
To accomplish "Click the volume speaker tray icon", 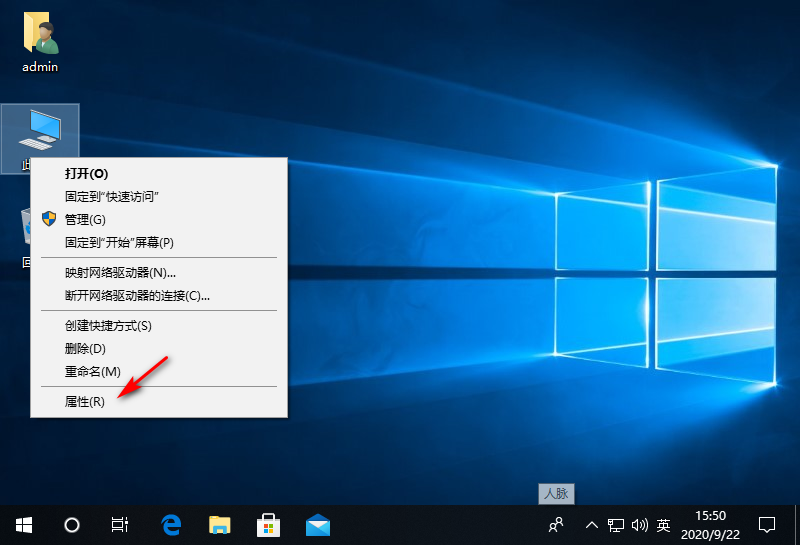I will (639, 524).
